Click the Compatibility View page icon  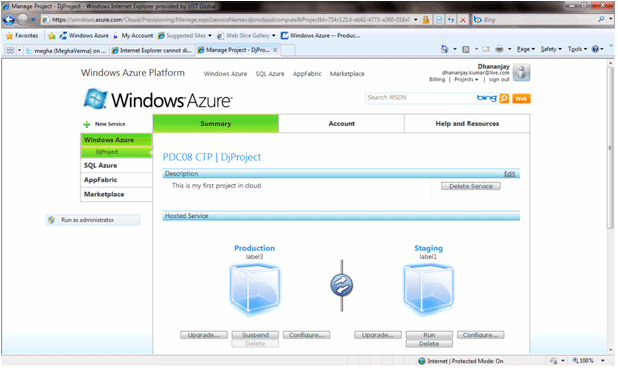pos(439,20)
